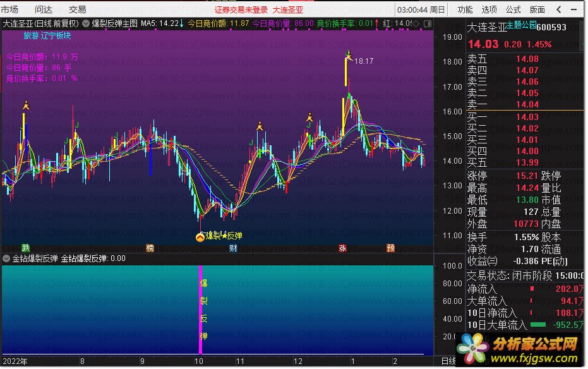Screen dimensions: 588x369
Task: Select the 卖一 row price 14.04
Action: click(527, 104)
